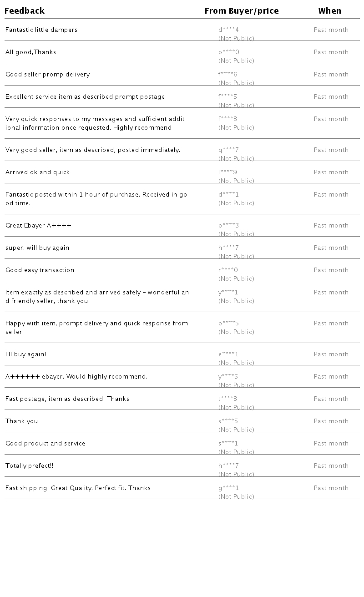Click the From Buyer/price column header
The height and width of the screenshot is (597, 364).
[x=241, y=11]
